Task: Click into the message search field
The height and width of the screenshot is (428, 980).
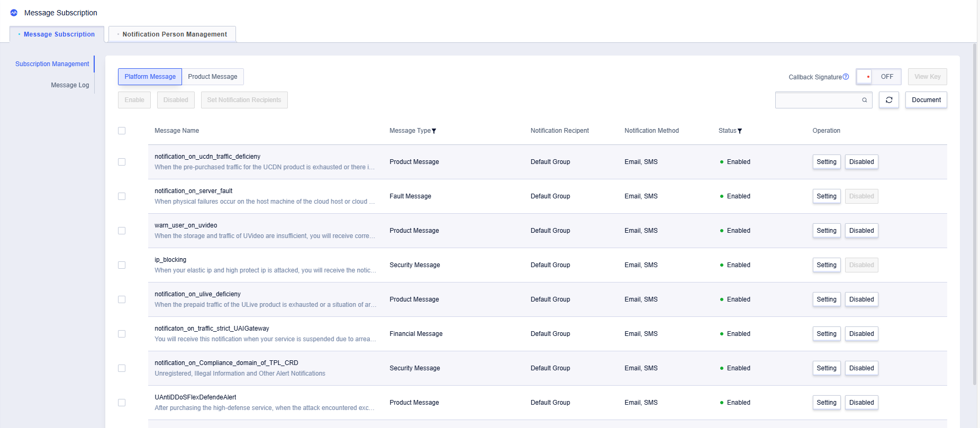Action: 818,100
